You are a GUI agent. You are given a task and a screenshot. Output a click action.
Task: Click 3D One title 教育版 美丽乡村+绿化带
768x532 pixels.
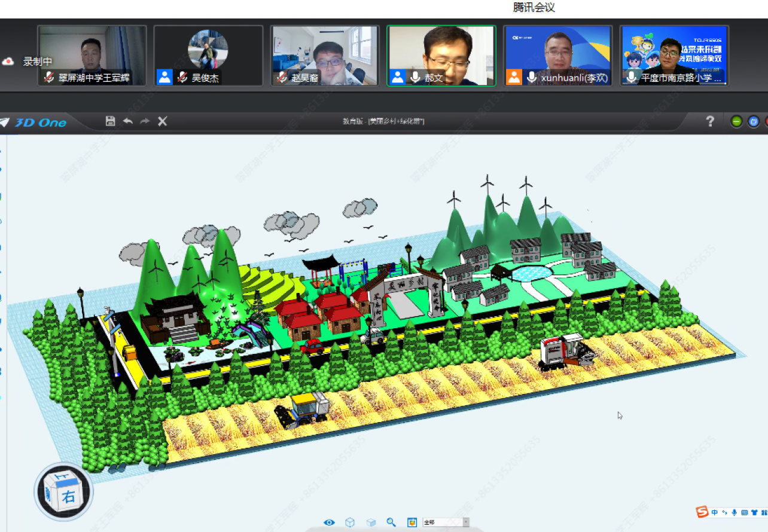pos(383,121)
